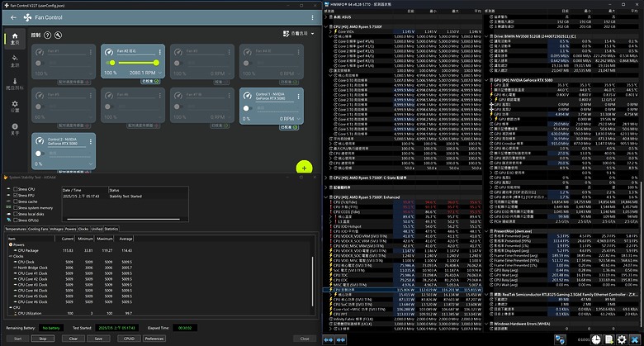Viewport: 644px width, 346px height.
Task: Open the paint bucket theme sidebar item
Action: pos(15,61)
